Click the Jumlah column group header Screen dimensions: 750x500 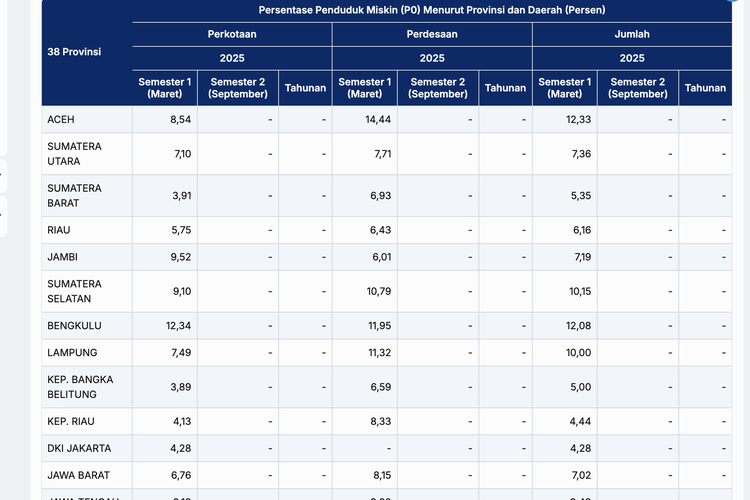tap(631, 34)
